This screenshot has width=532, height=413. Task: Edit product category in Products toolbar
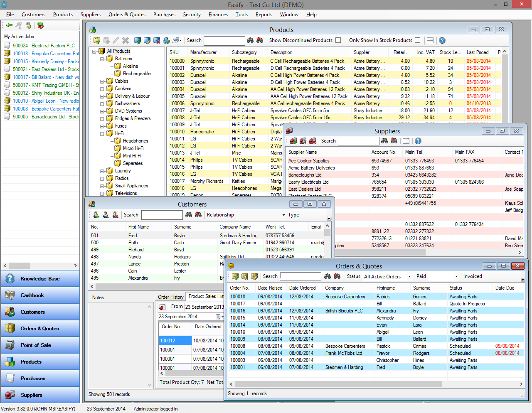[147, 40]
